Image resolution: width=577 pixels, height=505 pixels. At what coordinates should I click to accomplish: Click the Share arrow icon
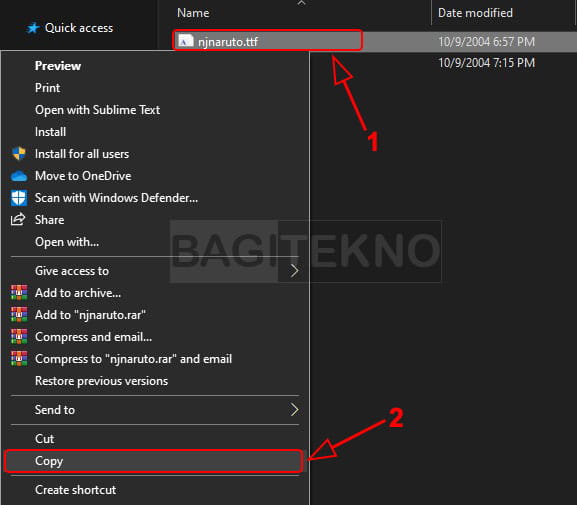pos(18,219)
